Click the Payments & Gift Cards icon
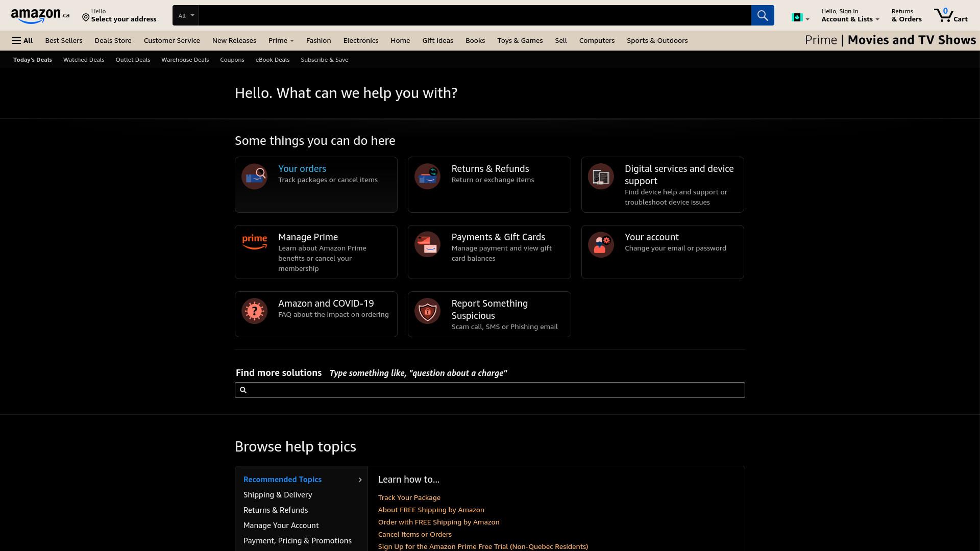 (427, 245)
